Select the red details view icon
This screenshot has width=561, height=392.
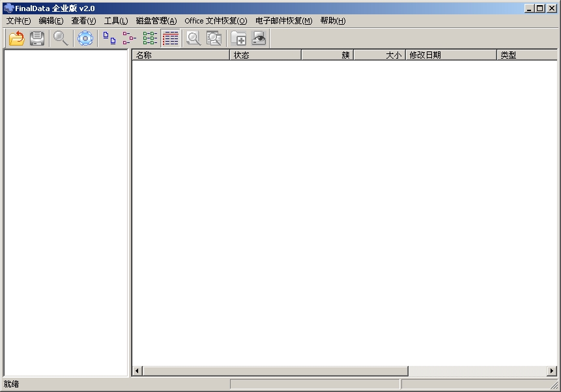pos(171,38)
